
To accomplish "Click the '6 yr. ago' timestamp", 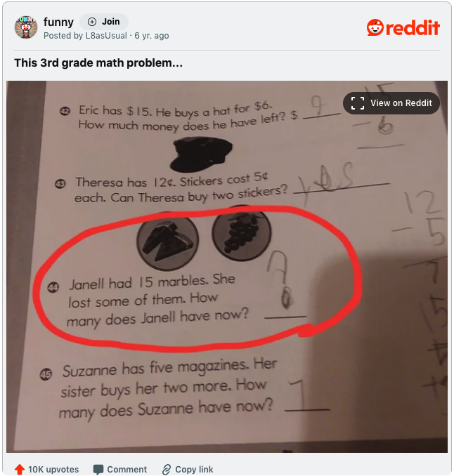I will [152, 36].
